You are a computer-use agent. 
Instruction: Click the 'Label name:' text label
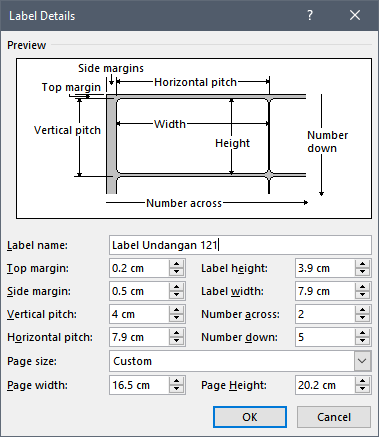pos(37,245)
